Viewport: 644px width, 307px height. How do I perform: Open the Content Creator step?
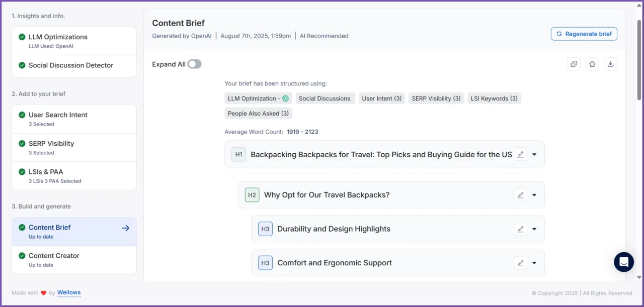click(x=74, y=259)
